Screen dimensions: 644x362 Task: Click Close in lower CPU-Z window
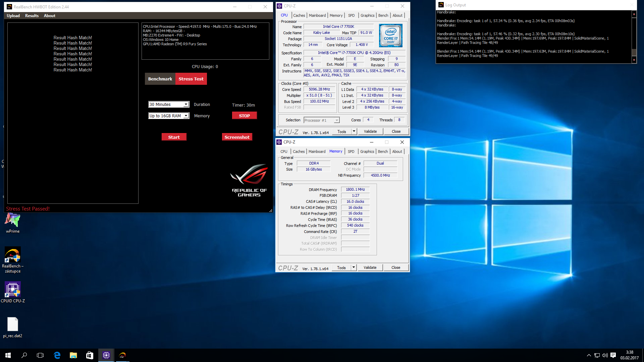coord(396,267)
